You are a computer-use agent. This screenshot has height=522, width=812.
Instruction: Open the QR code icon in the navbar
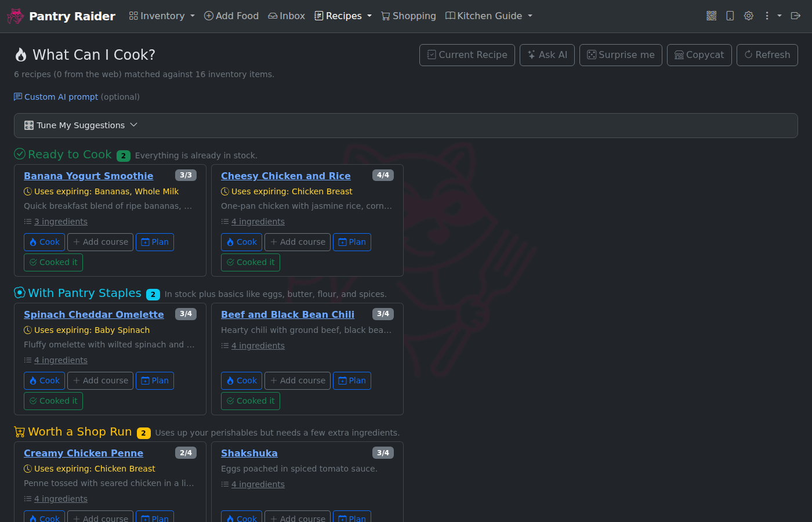[x=712, y=16]
